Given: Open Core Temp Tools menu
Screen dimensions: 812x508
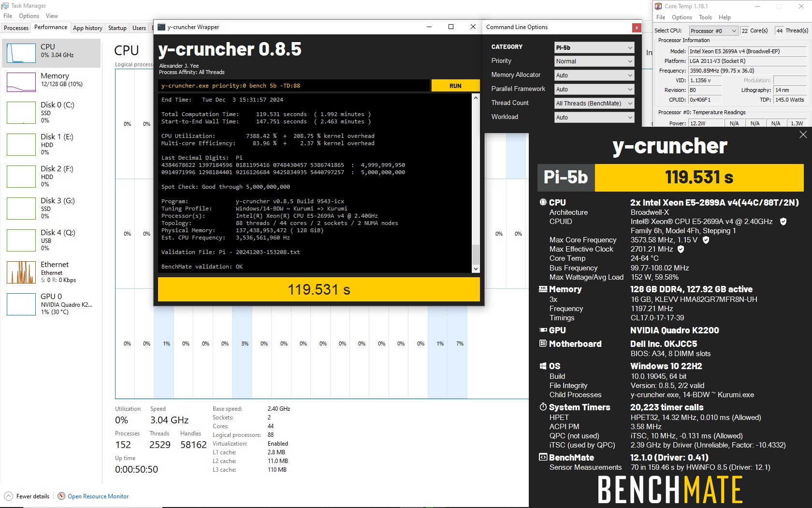Looking at the screenshot, I should pos(705,17).
